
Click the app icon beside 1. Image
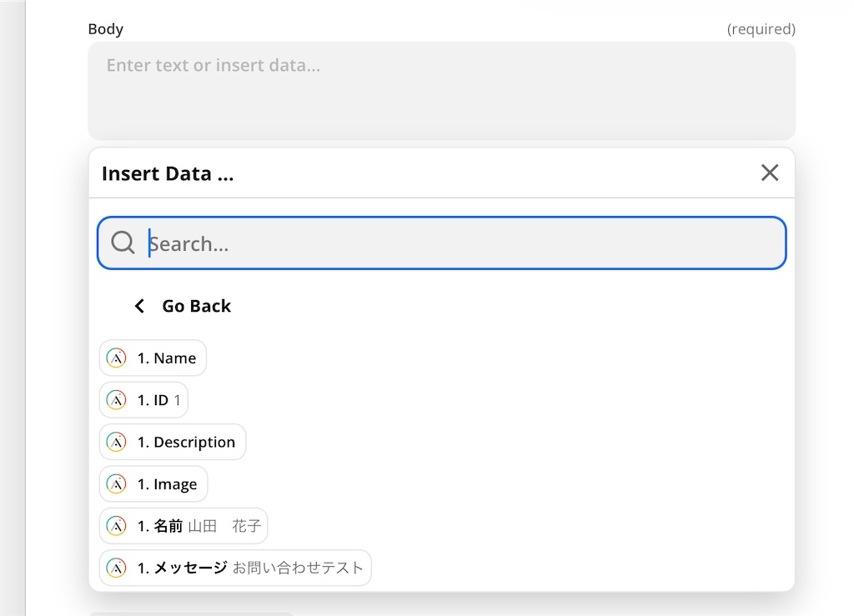[x=117, y=484]
